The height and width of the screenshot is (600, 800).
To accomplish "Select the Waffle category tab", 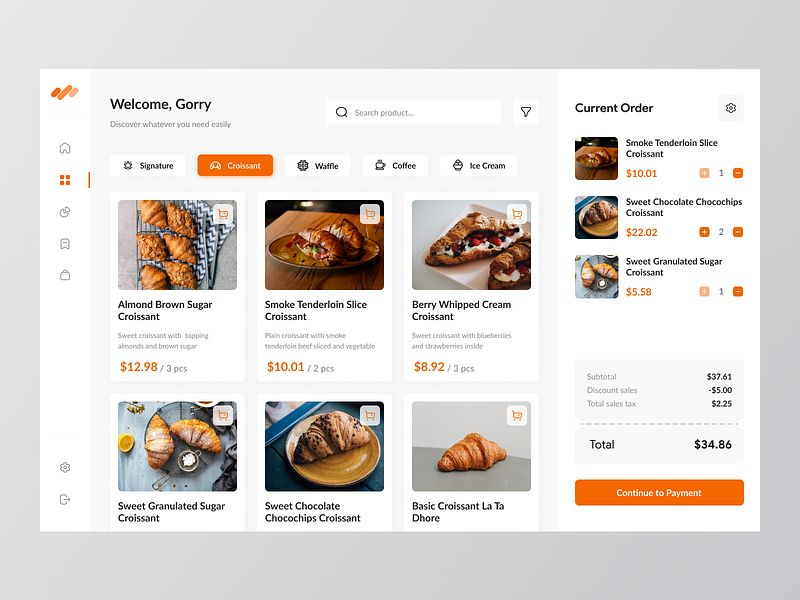I will tap(317, 165).
